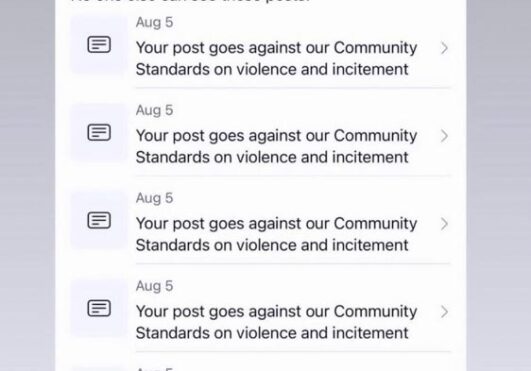
Task: Click the 'Aug 5' date on the first entry
Action: pyautogui.click(x=154, y=23)
